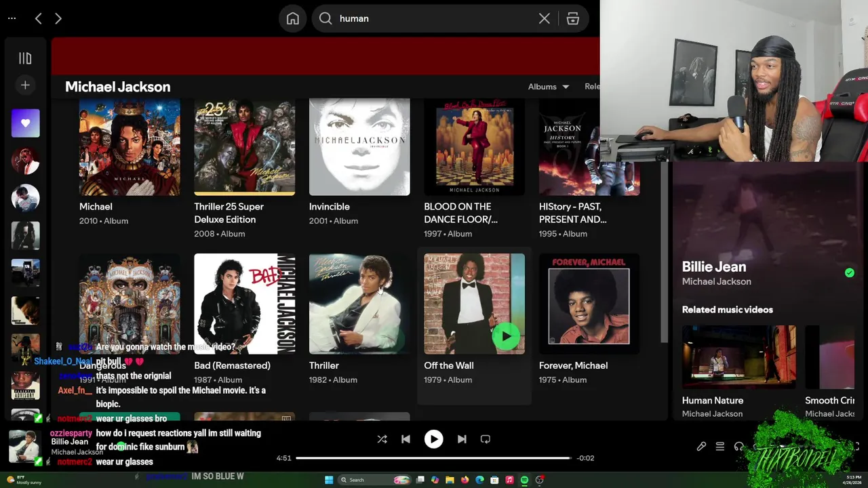Click the "Human Nature" video title
This screenshot has width=868, height=488.
713,401
